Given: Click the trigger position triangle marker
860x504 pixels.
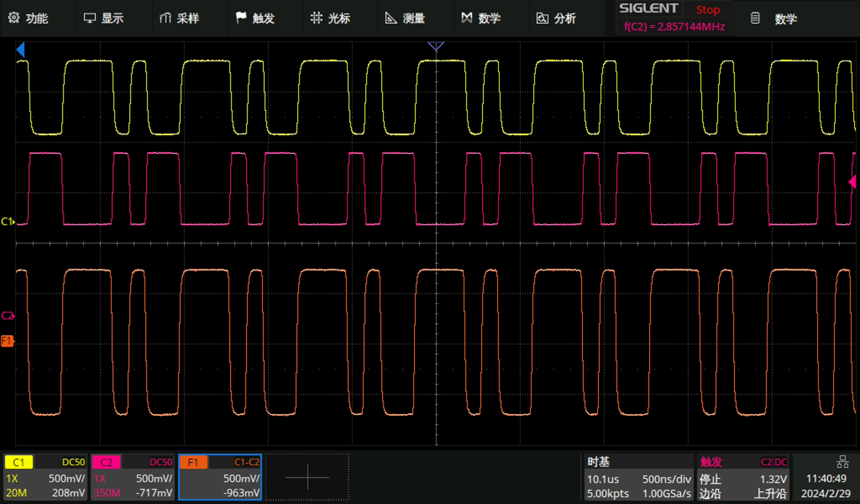Looking at the screenshot, I should [x=436, y=46].
